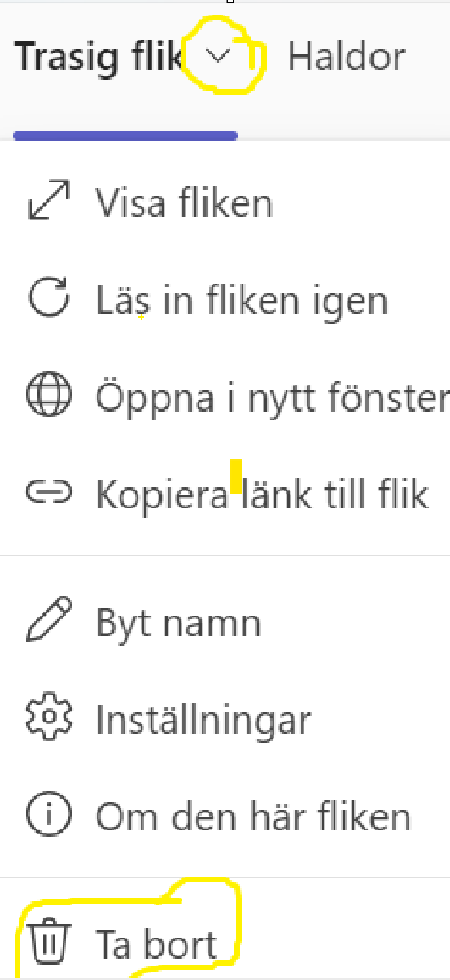This screenshot has height=980, width=450.
Task: Click the expand arrows icon beside Visa fliken
Action: pos(49,203)
